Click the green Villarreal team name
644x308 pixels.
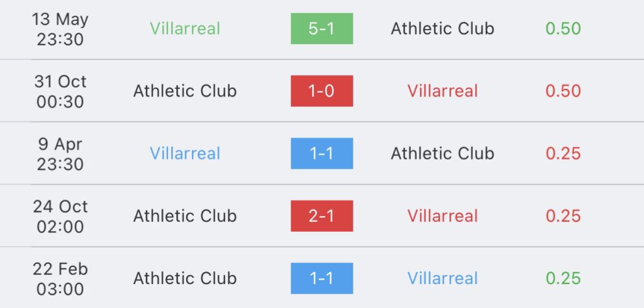(x=185, y=28)
